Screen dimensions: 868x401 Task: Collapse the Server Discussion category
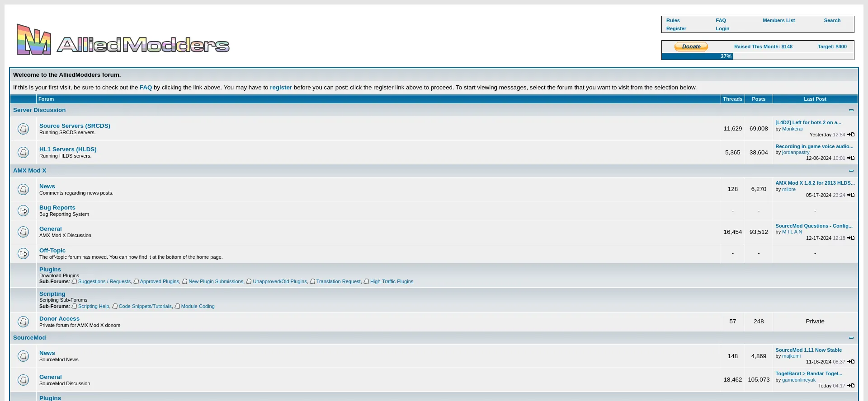pos(851,110)
